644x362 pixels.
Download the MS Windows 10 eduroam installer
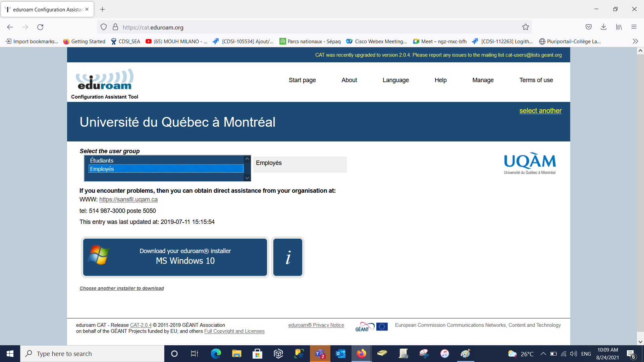[x=175, y=257]
